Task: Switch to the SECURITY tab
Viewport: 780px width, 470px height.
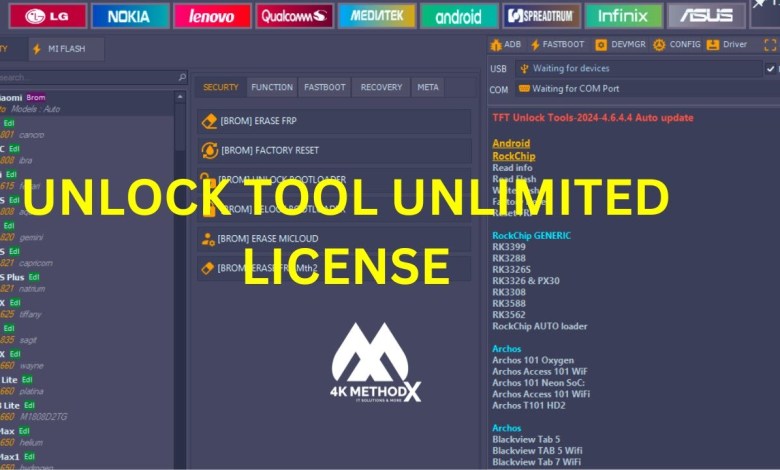Action: tap(220, 87)
